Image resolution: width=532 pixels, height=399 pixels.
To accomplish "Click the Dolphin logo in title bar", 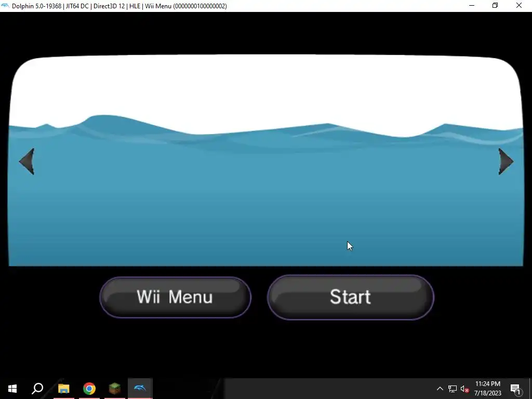I will pyautogui.click(x=5, y=6).
